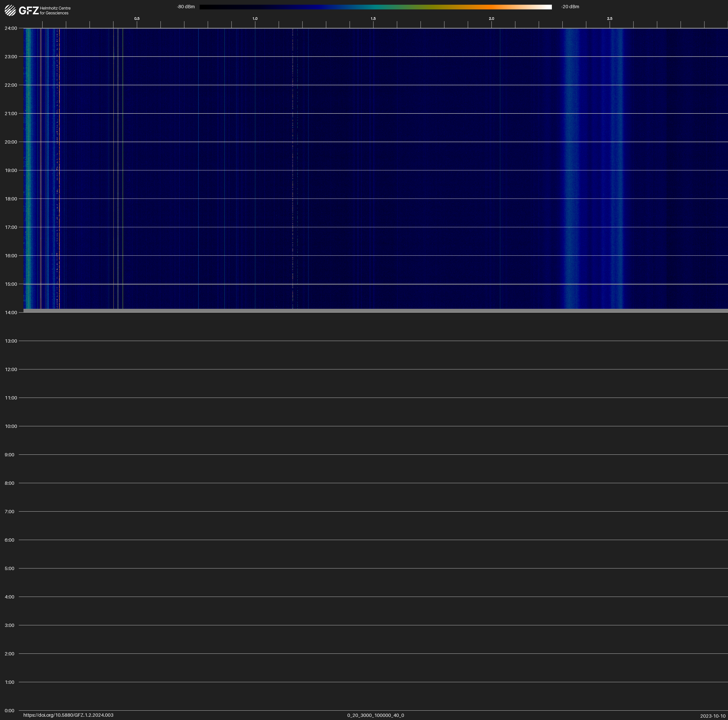Click the 2.0 frequency axis label
728x720 pixels.
tap(491, 19)
